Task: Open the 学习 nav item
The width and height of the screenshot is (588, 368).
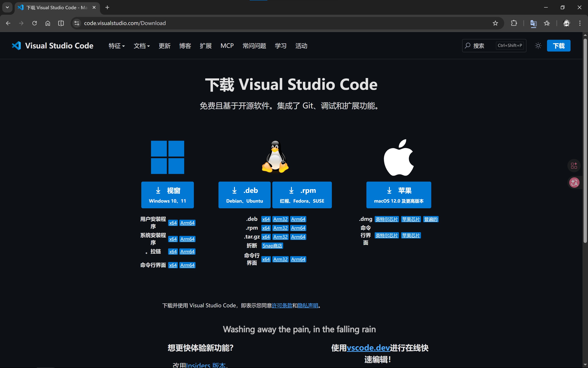Action: pyautogui.click(x=281, y=46)
